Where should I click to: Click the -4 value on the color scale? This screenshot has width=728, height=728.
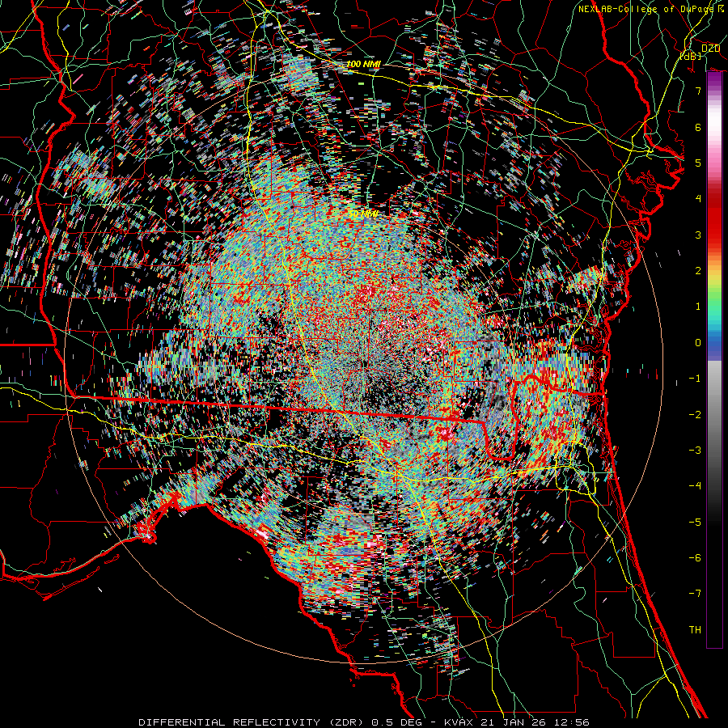[695, 485]
